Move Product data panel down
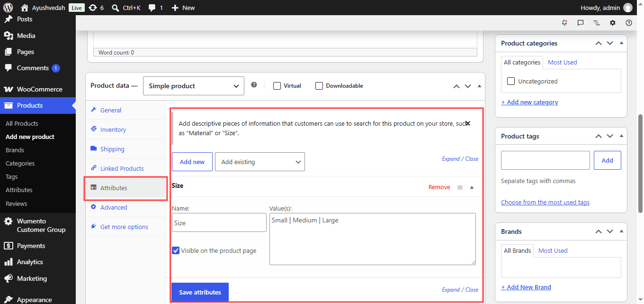The width and height of the screenshot is (644, 304). click(468, 86)
